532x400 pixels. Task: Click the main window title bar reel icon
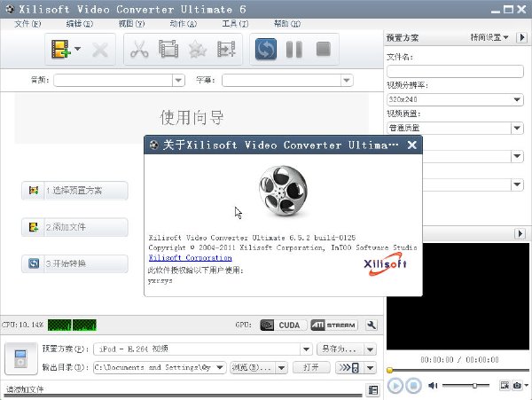click(10, 9)
